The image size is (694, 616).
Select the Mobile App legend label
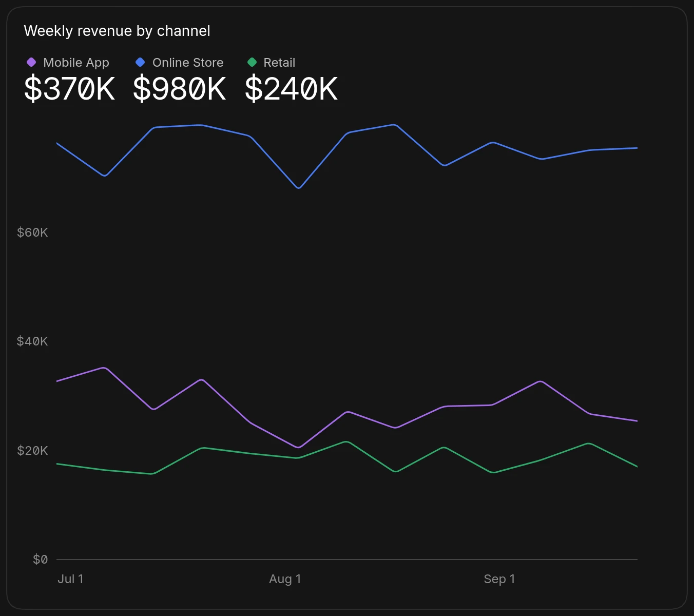(x=76, y=63)
